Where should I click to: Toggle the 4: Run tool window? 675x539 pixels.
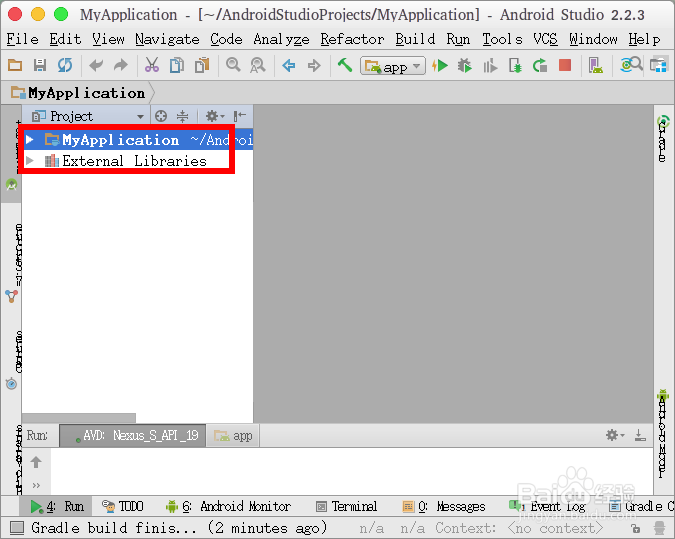coord(57,506)
